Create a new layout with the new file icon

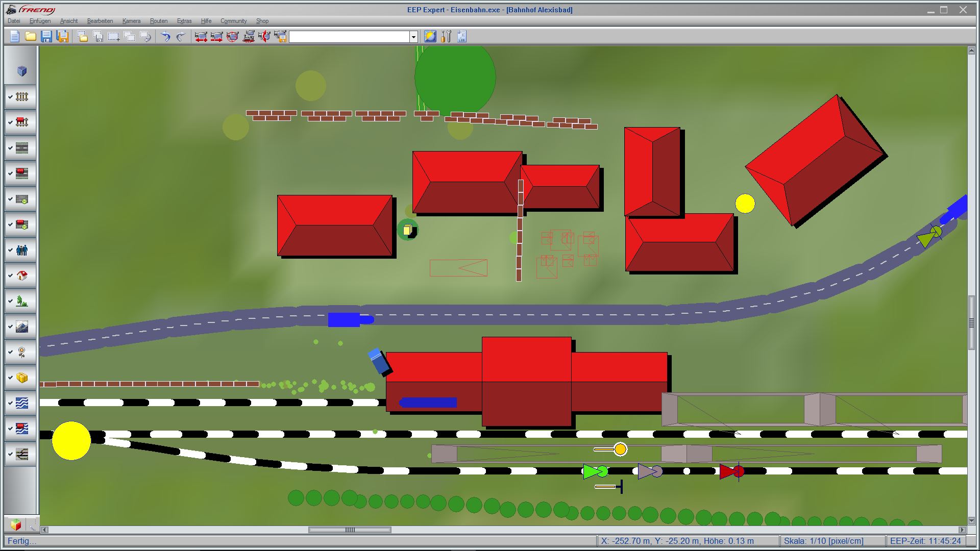14,37
